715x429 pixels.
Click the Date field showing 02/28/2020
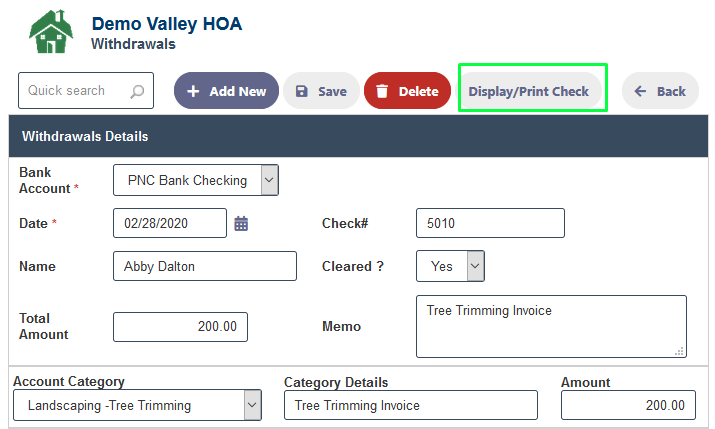tap(170, 223)
